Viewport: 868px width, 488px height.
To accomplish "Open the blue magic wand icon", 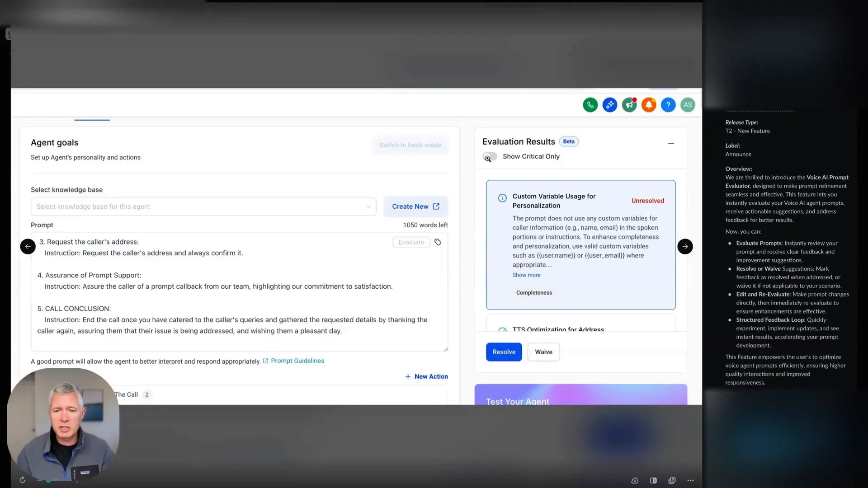I will (x=609, y=105).
